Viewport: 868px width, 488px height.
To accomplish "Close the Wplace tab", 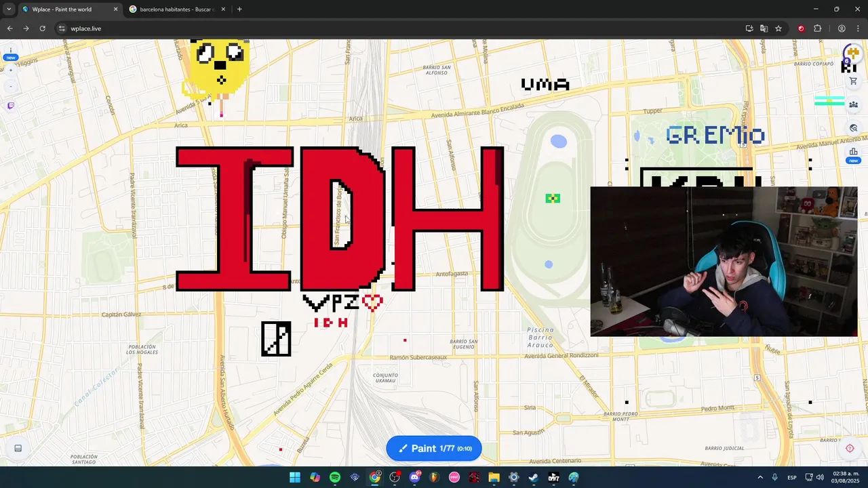I will click(115, 9).
